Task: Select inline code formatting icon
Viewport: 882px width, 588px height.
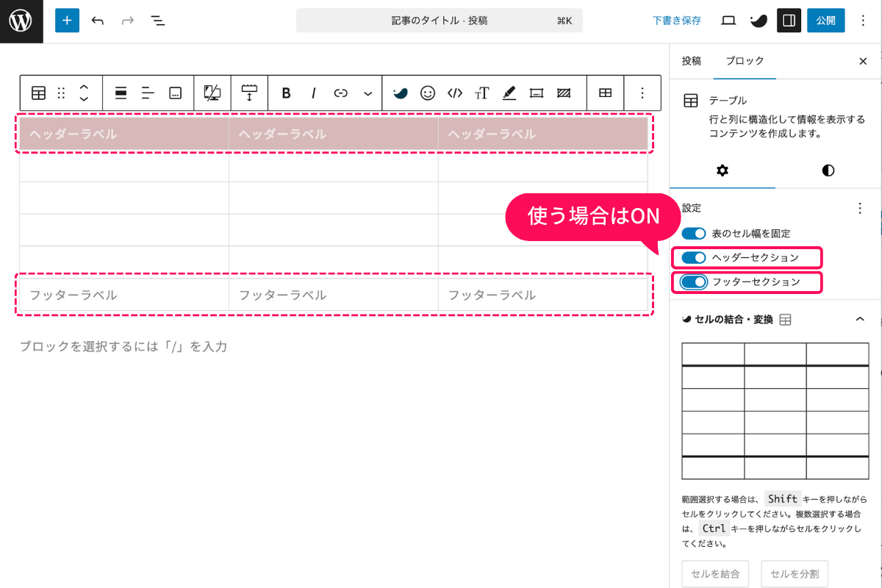Action: click(x=455, y=93)
